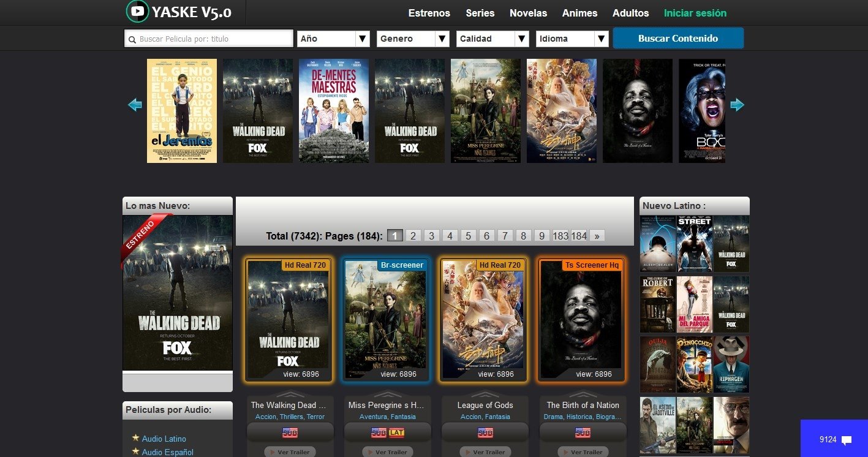This screenshot has width=868, height=457.
Task: Go to page 2 of results
Action: [413, 236]
